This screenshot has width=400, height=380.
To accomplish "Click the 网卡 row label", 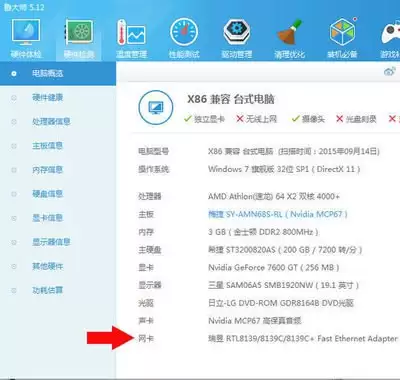I will tap(146, 339).
